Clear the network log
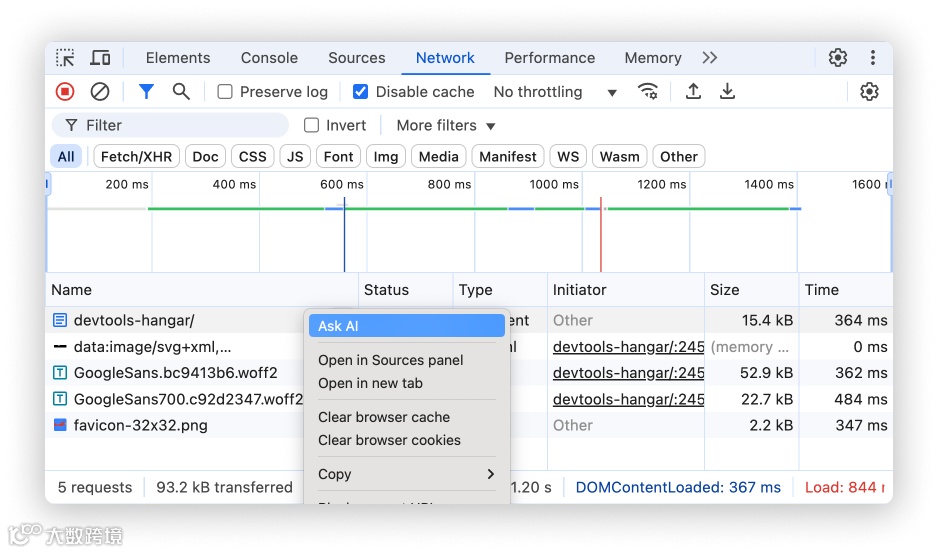 click(x=100, y=92)
